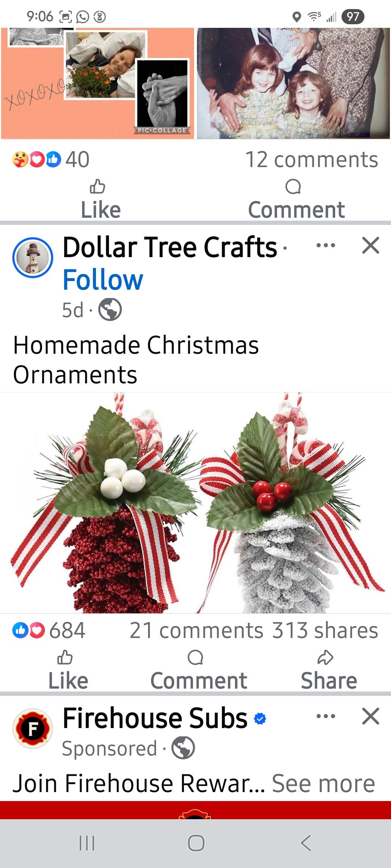View the 21 comments on ornaments post
391x868 pixels.
click(x=196, y=630)
